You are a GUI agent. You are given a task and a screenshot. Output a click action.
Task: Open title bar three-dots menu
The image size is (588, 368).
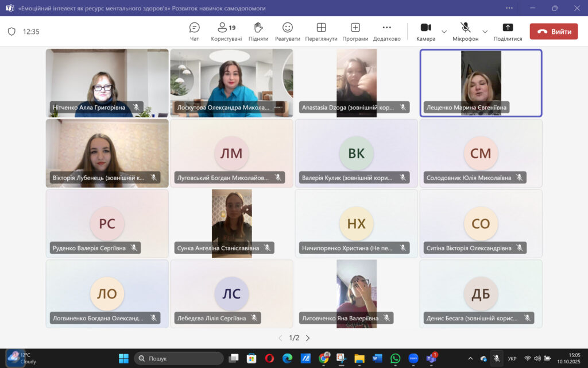(509, 8)
